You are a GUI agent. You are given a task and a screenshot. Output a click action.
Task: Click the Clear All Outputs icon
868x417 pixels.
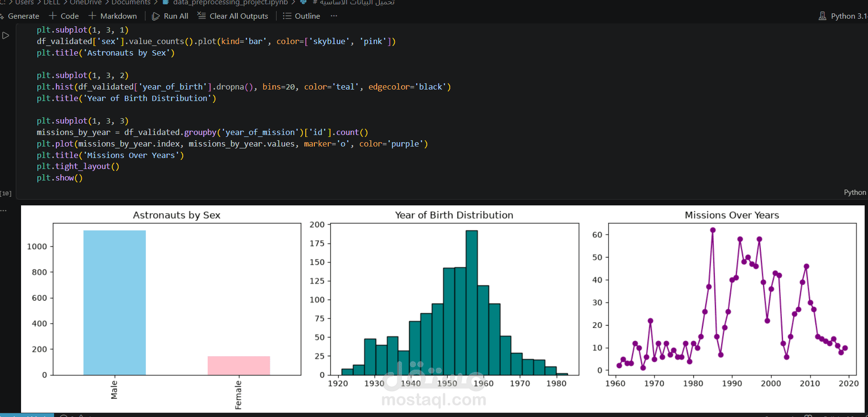201,16
